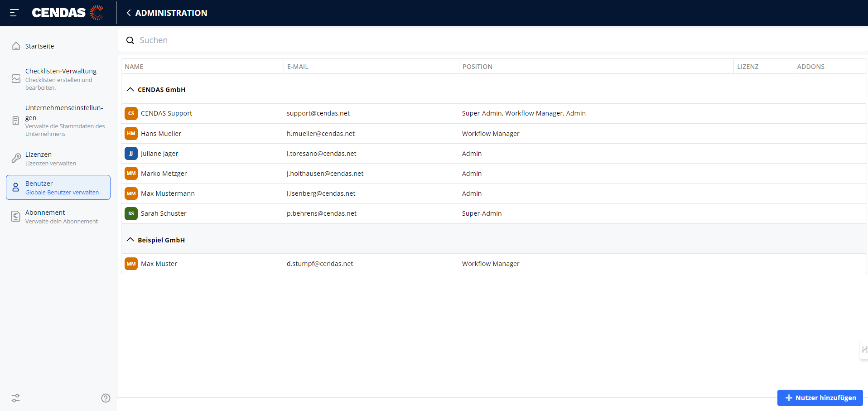Click email p.behrens@cendas.net
This screenshot has width=868, height=411.
coord(322,213)
